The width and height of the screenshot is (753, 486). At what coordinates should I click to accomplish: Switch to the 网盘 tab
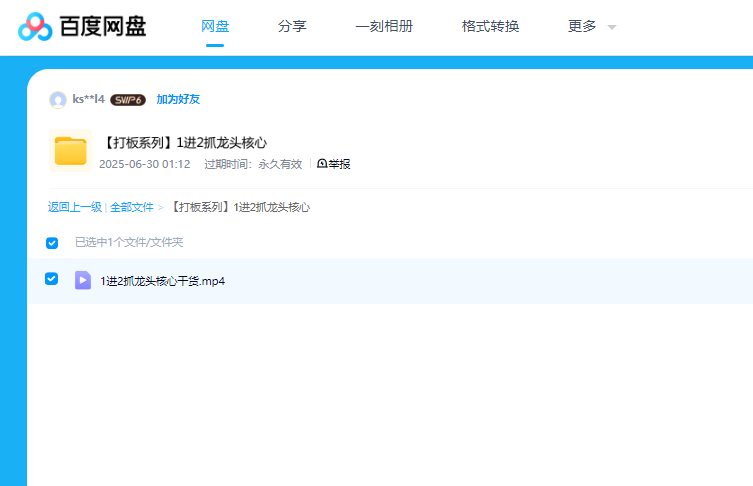pos(215,27)
